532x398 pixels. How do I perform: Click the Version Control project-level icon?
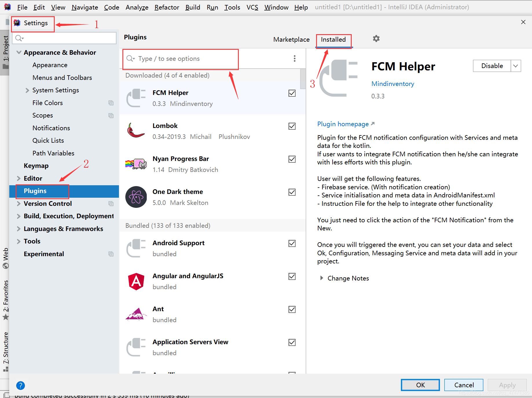click(x=111, y=203)
